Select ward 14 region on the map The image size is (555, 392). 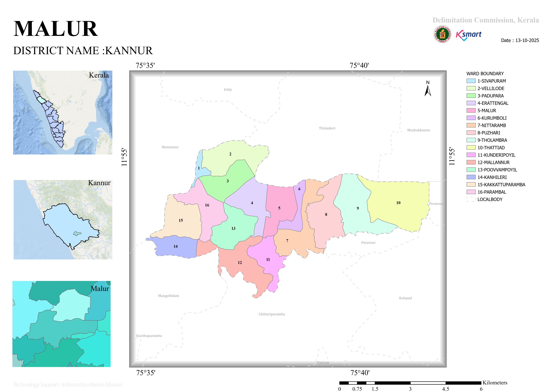pos(176,246)
